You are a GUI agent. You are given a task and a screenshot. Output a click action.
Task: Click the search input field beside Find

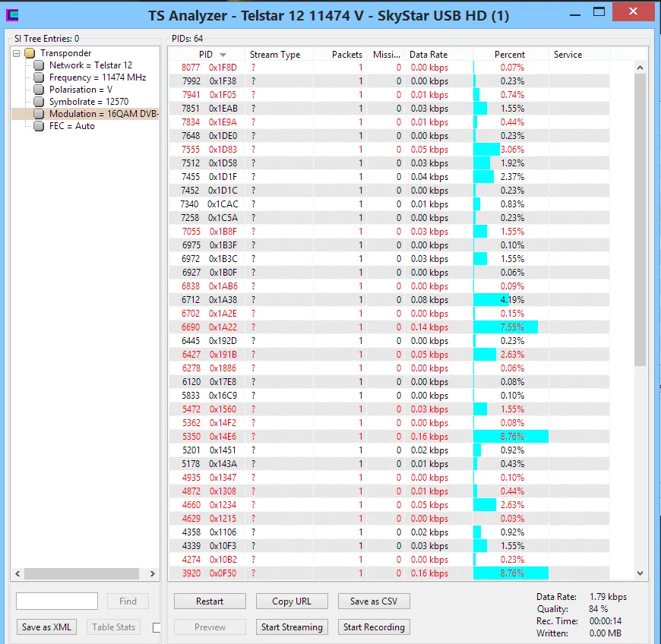click(x=57, y=601)
